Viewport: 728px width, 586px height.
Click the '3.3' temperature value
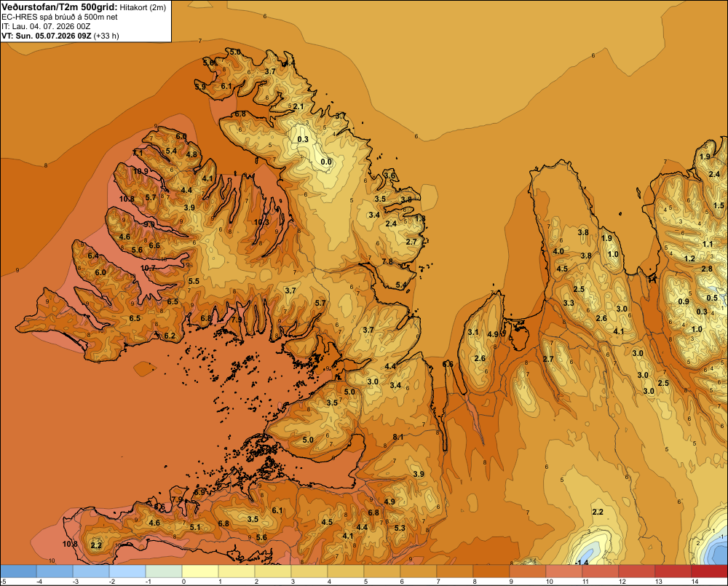569,304
